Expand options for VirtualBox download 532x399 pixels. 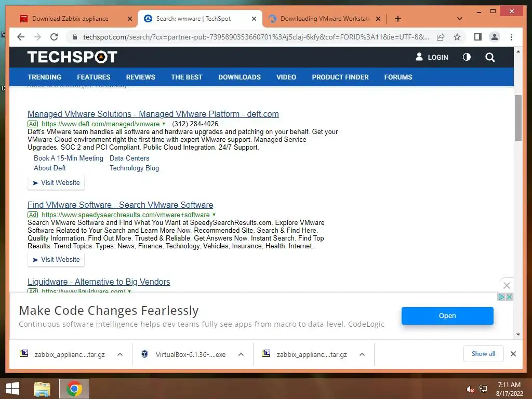(x=241, y=354)
